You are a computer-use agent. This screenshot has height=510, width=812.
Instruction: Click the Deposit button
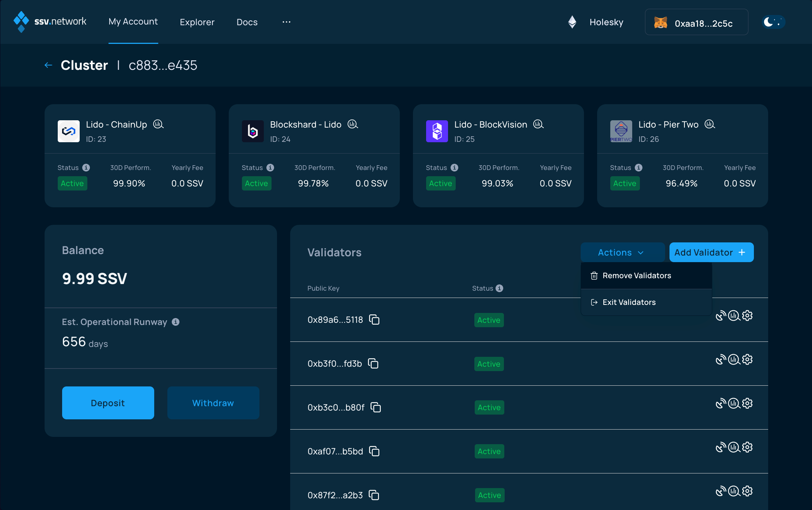coord(108,403)
